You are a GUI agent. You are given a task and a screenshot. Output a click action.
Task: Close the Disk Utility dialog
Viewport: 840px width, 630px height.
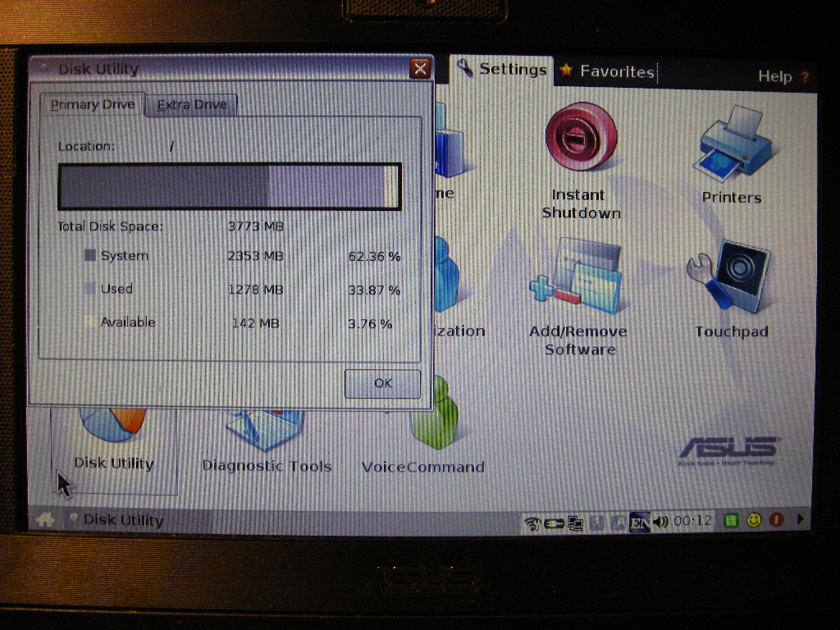(x=421, y=69)
